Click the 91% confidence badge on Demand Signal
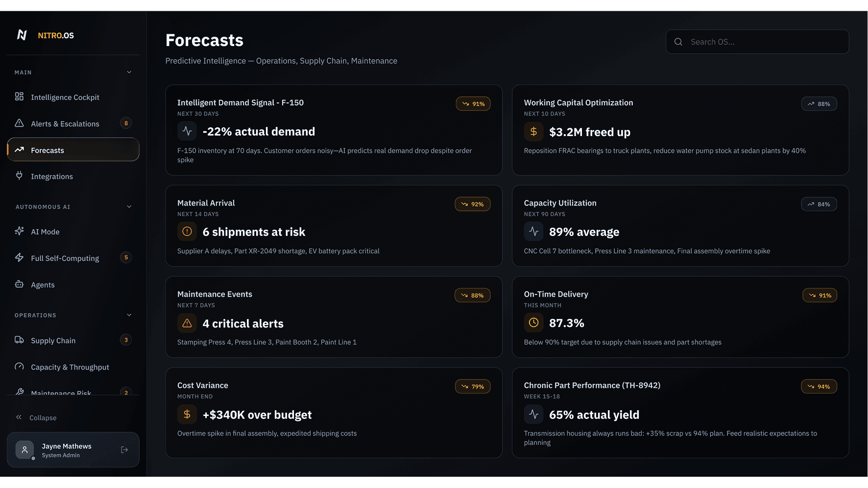 (x=473, y=104)
